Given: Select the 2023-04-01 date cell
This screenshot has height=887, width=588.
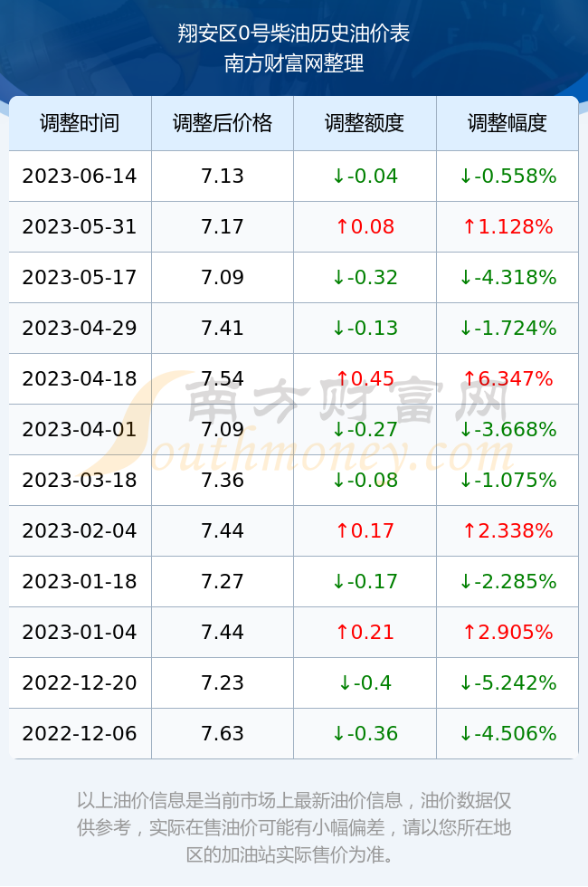Looking at the screenshot, I should [x=80, y=429].
